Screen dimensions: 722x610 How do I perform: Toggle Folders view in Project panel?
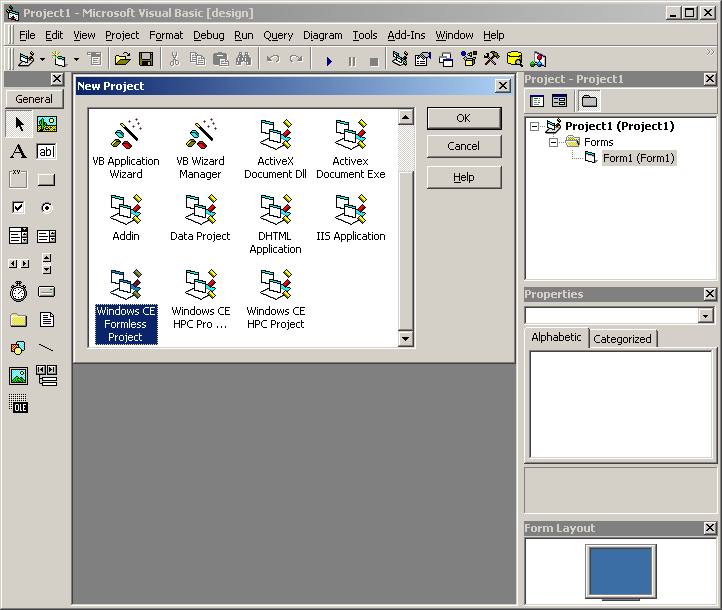click(589, 101)
